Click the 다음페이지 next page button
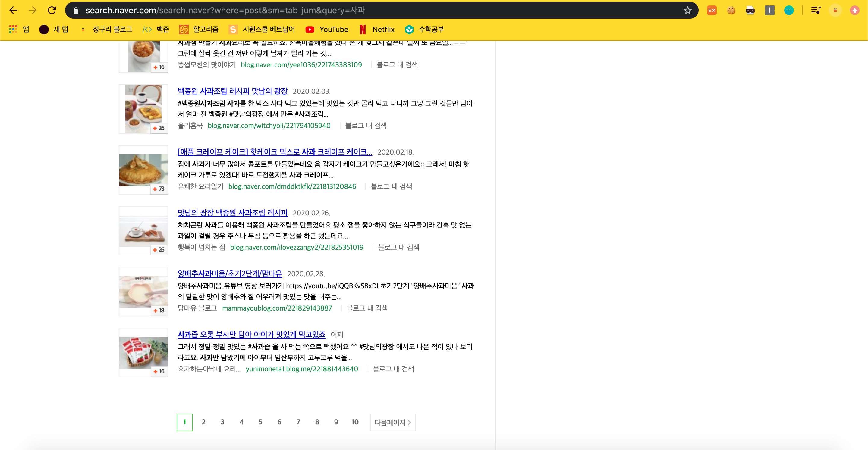The width and height of the screenshot is (868, 450). pos(392,422)
